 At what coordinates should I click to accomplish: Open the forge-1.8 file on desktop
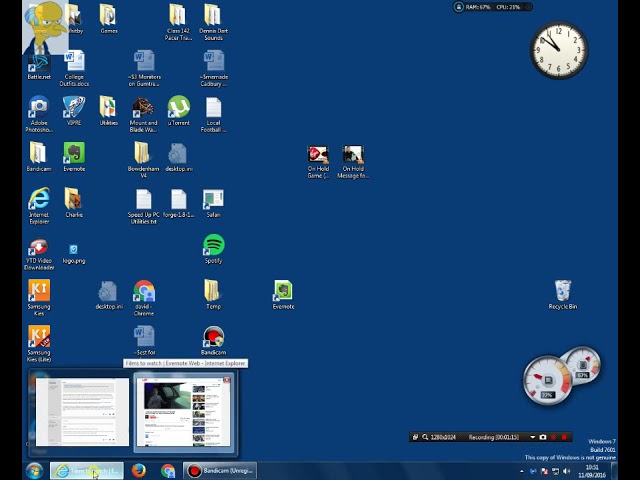point(179,203)
